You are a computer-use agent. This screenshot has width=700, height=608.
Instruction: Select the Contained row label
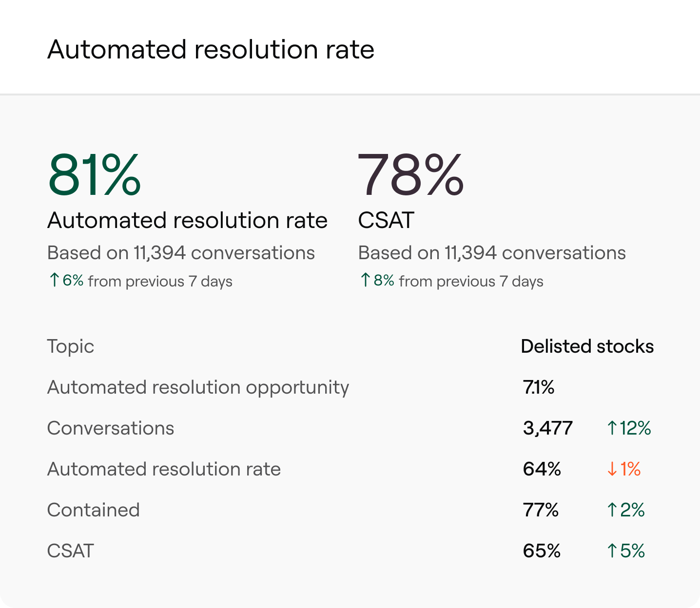click(93, 510)
